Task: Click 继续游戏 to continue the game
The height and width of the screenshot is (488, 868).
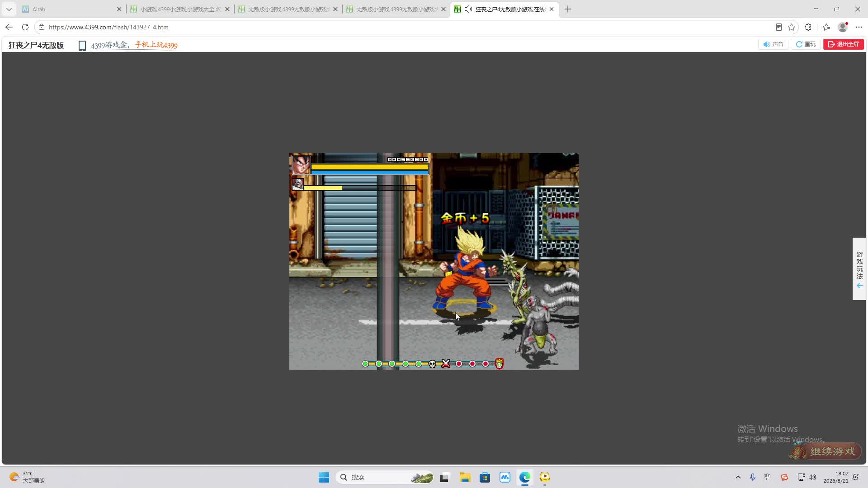Action: pos(826,451)
